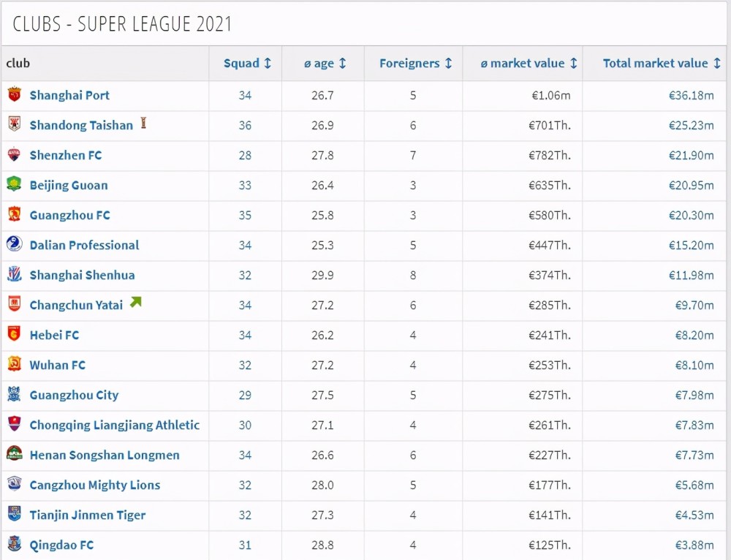Open the Qingdao FC club link
This screenshot has height=560, width=731.
[x=61, y=545]
